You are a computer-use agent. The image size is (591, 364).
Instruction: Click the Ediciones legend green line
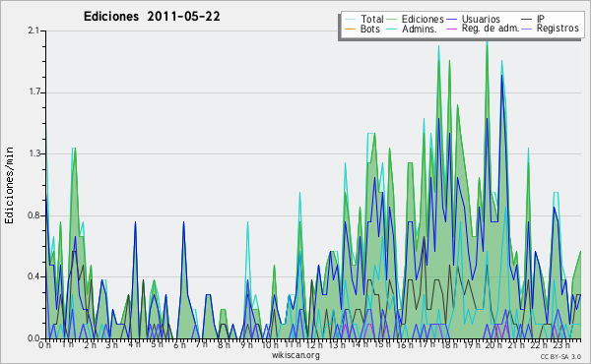click(392, 20)
